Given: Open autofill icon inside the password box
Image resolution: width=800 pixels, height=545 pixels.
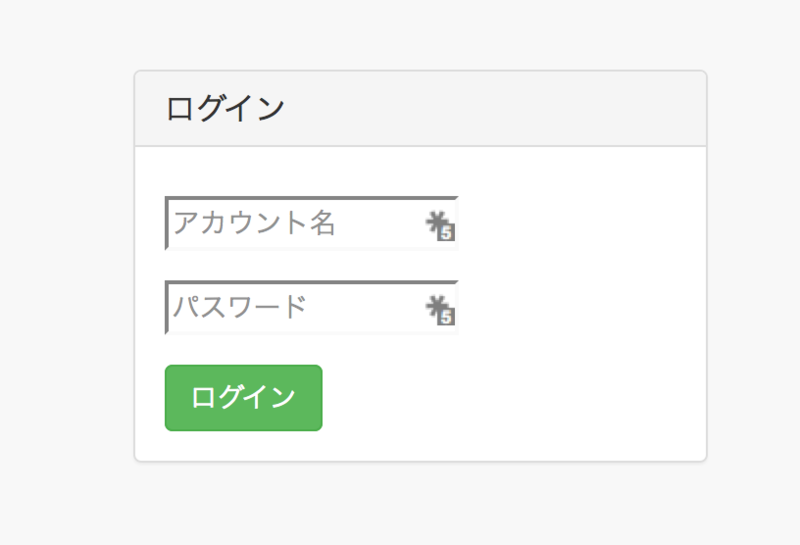Looking at the screenshot, I should (x=440, y=309).
